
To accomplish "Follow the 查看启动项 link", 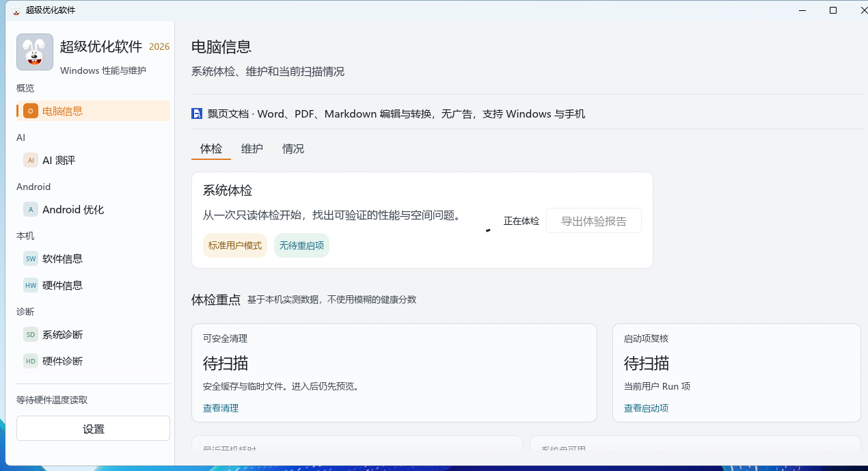I will coord(646,408).
